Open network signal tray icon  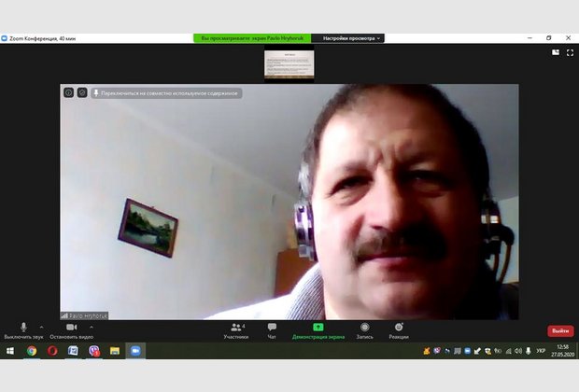click(x=508, y=351)
